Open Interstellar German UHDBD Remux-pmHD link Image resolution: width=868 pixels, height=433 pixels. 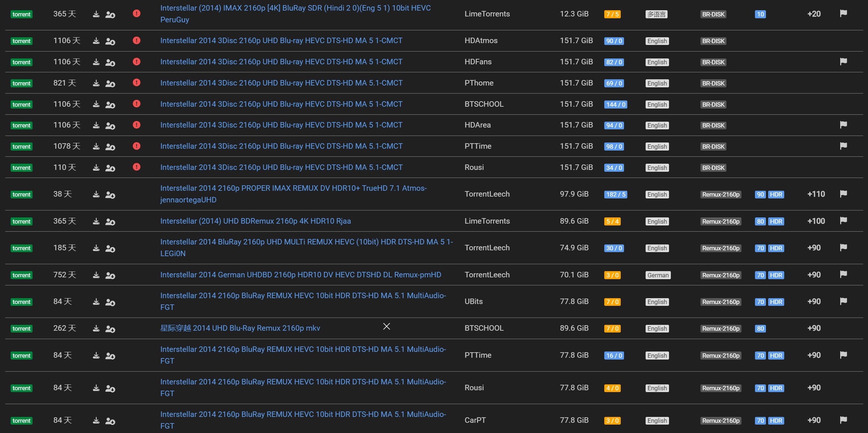point(300,275)
